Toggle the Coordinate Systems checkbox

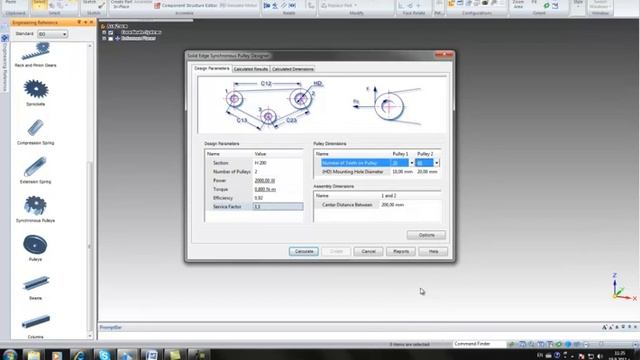(x=110, y=32)
